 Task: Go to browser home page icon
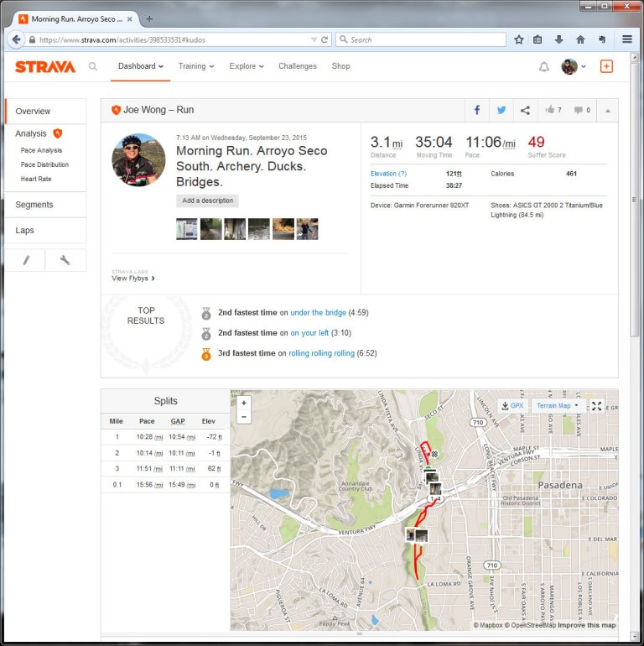click(x=580, y=39)
